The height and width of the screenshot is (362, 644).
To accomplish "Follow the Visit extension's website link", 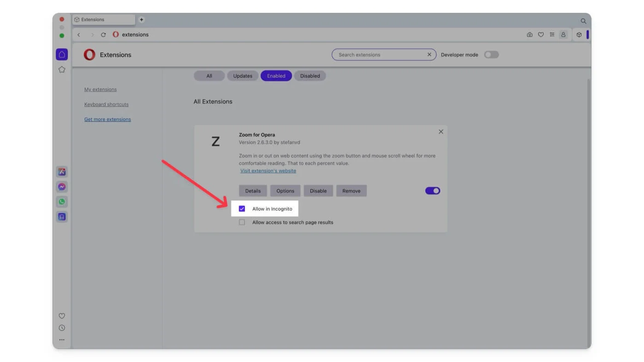I will pos(268,171).
